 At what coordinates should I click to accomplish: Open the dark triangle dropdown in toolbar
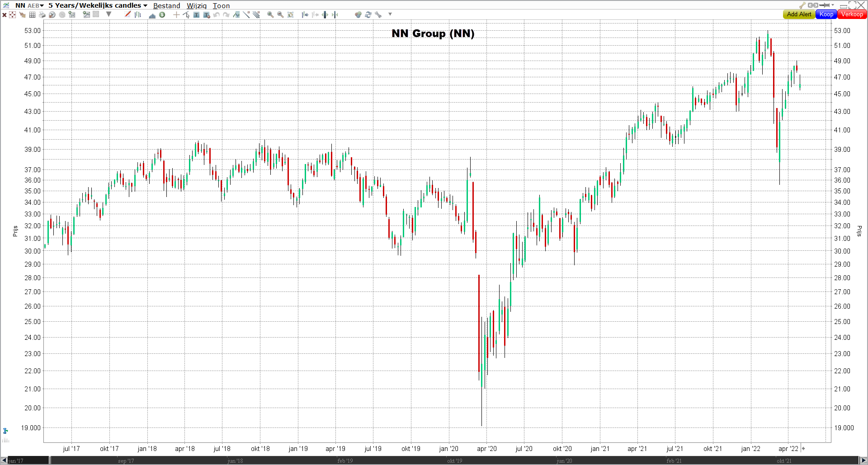(108, 14)
